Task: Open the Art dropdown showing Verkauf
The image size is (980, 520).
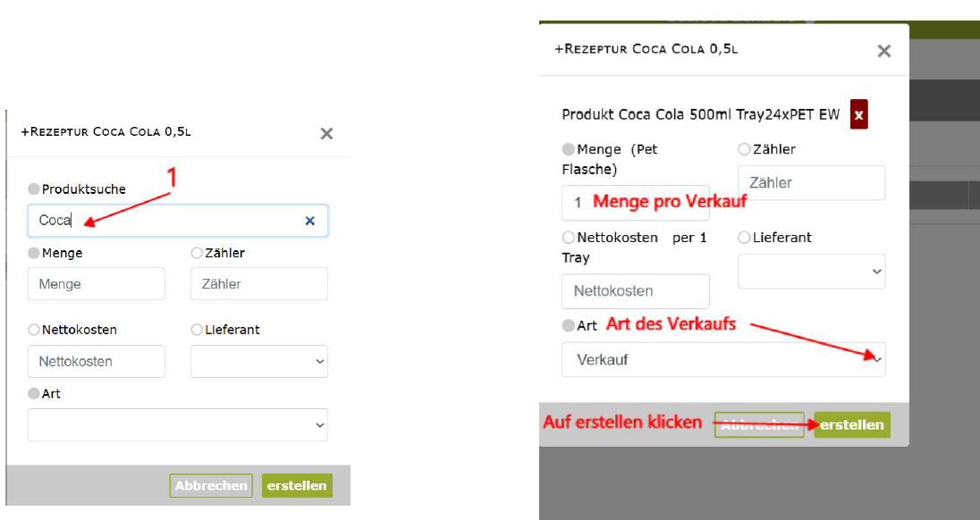Action: click(723, 359)
